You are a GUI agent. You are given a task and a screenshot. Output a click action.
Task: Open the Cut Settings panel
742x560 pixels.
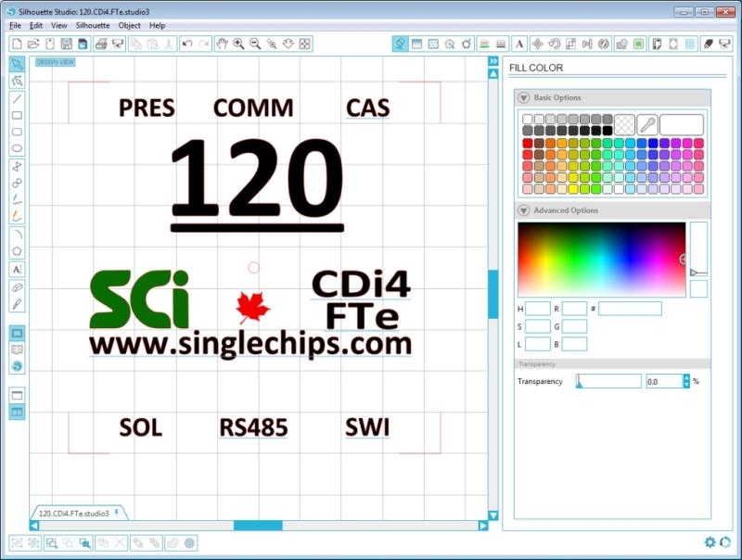pos(709,44)
